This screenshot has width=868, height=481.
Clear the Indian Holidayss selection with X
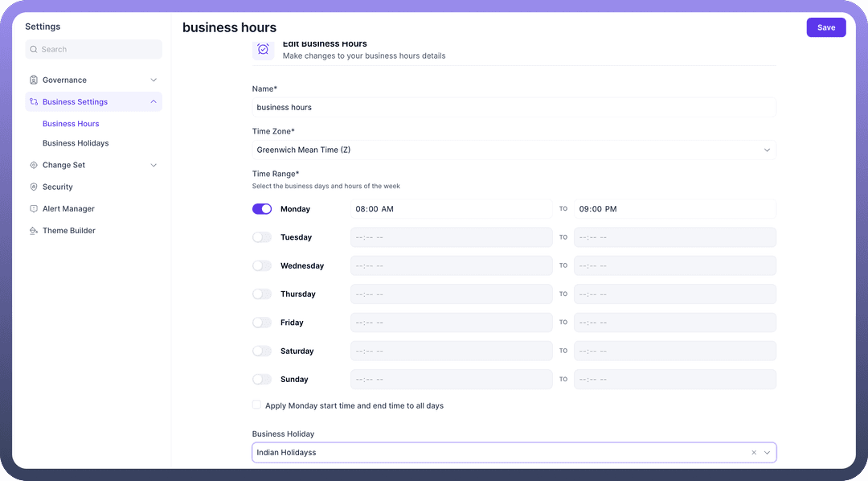pos(754,453)
